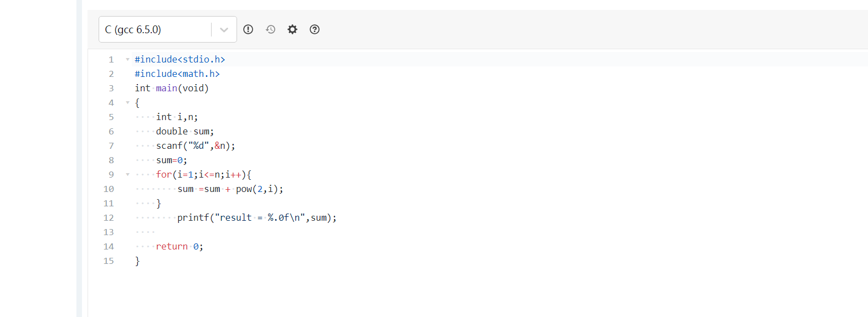Click line number 15 in the gutter
The width and height of the screenshot is (868, 317).
pos(109,261)
